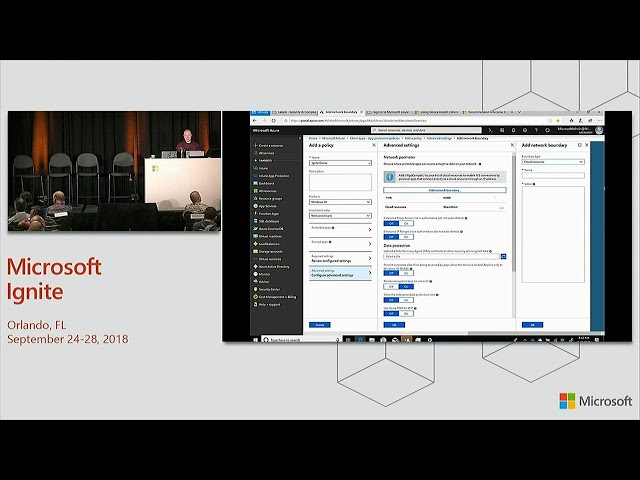The height and width of the screenshot is (480, 640).
Task: Open Dashboard from the sidebar
Action: click(264, 183)
